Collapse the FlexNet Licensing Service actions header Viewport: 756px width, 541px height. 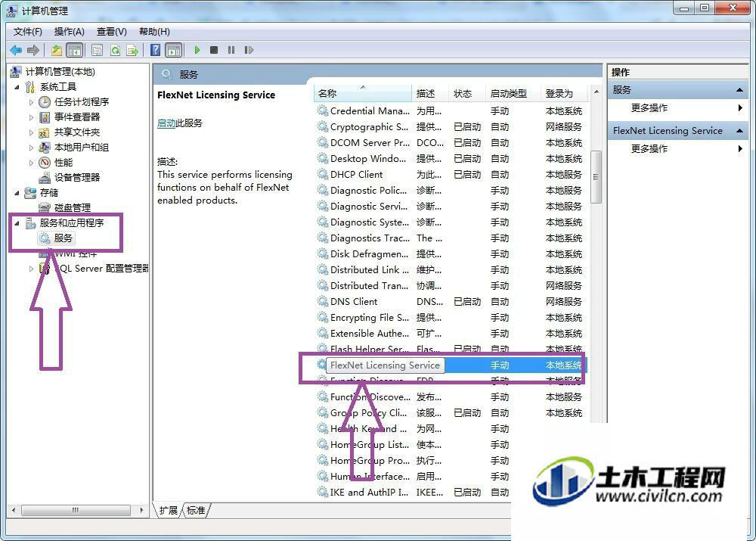tap(739, 131)
